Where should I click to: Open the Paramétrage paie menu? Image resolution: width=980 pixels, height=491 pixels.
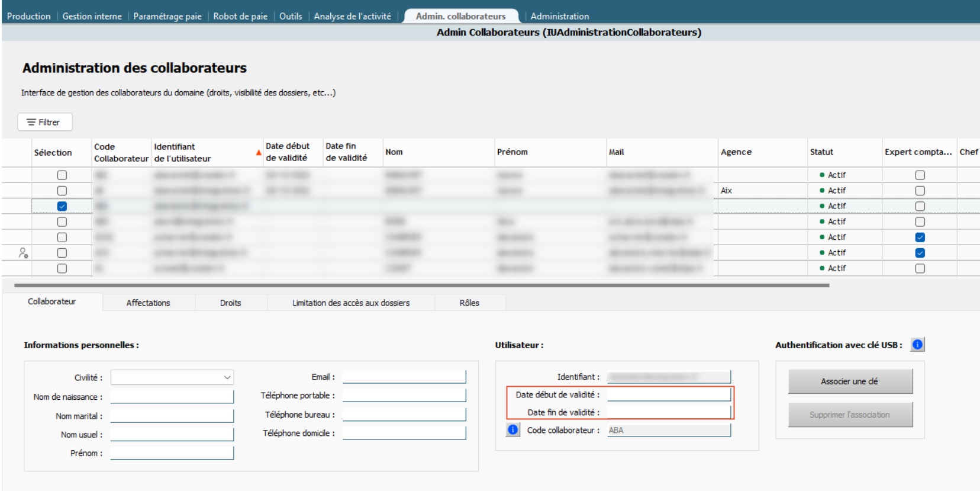167,17
